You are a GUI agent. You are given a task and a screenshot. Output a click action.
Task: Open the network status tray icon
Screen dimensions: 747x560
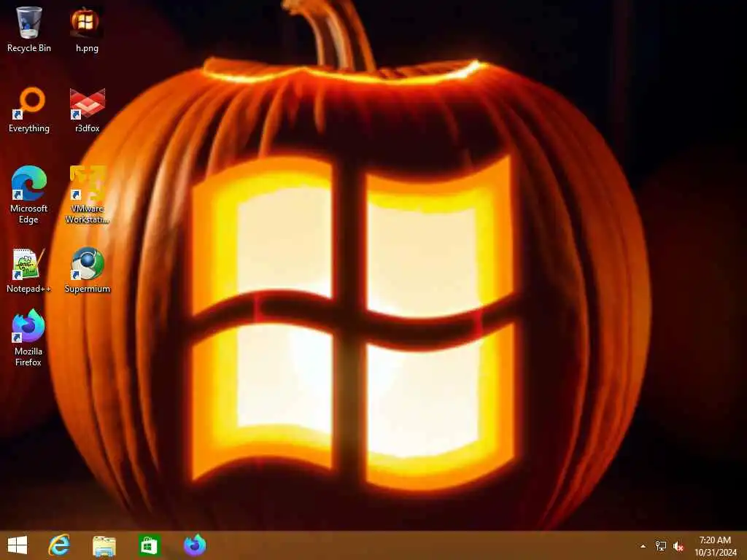pyautogui.click(x=661, y=546)
